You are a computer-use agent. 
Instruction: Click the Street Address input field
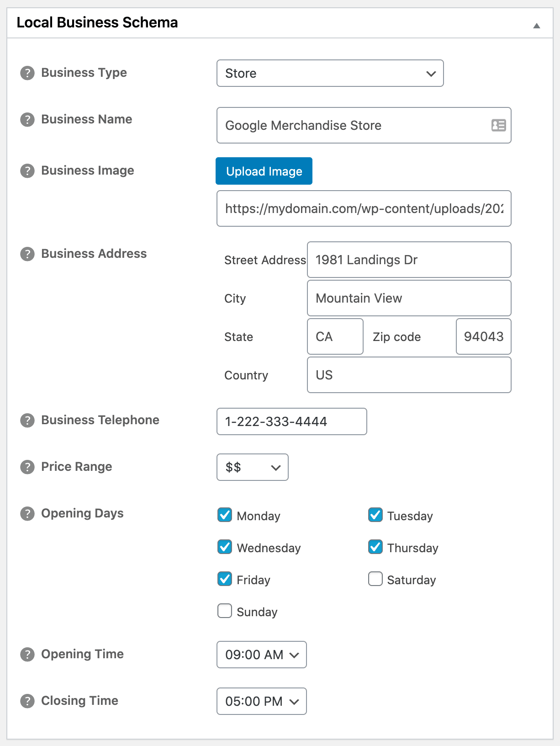pos(409,260)
